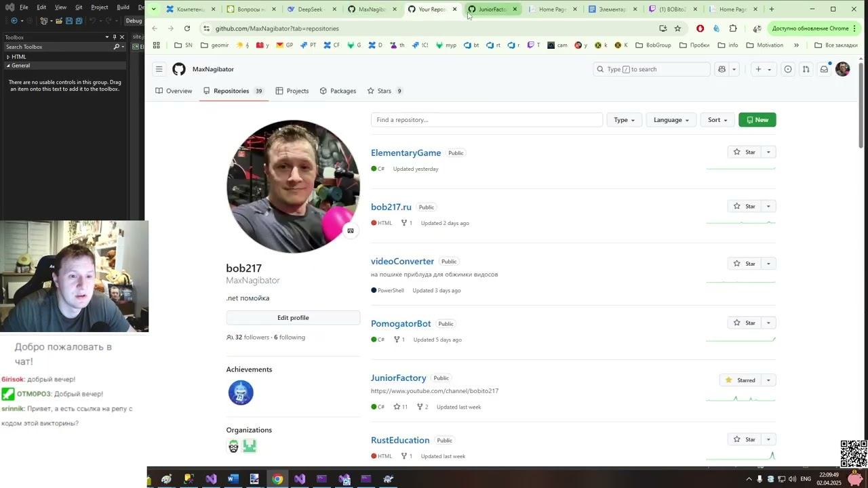Click the page vertical scrollbar thumb
The height and width of the screenshot is (488, 868).
[x=861, y=105]
